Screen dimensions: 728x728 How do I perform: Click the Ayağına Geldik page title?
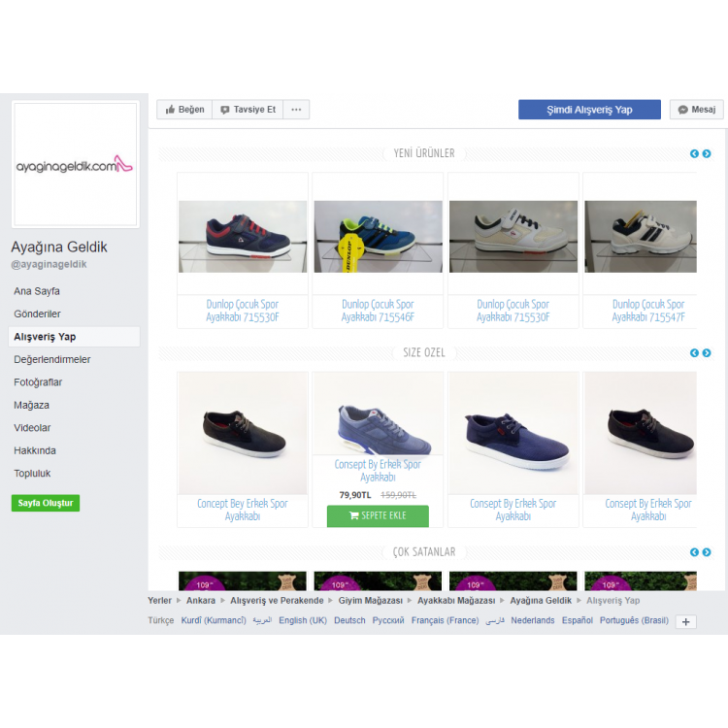(x=59, y=247)
